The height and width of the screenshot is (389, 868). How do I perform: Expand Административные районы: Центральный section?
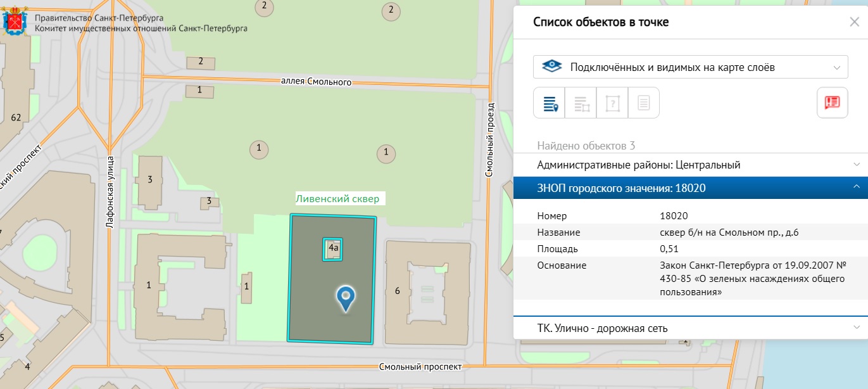point(690,165)
